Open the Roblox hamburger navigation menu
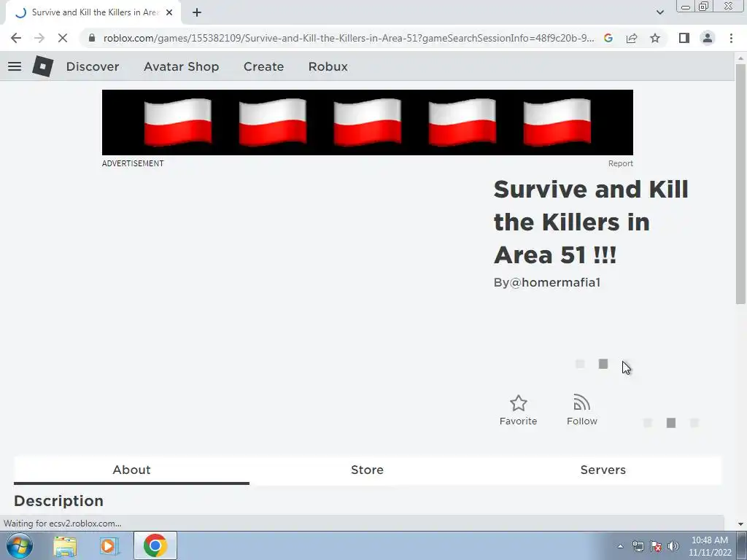 (x=15, y=66)
